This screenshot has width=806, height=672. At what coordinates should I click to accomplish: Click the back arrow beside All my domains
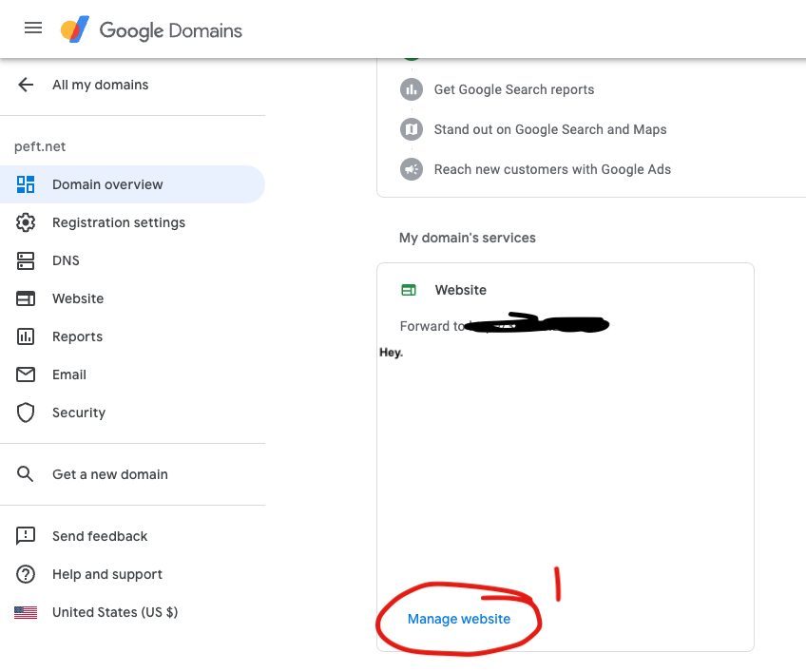[x=26, y=85]
